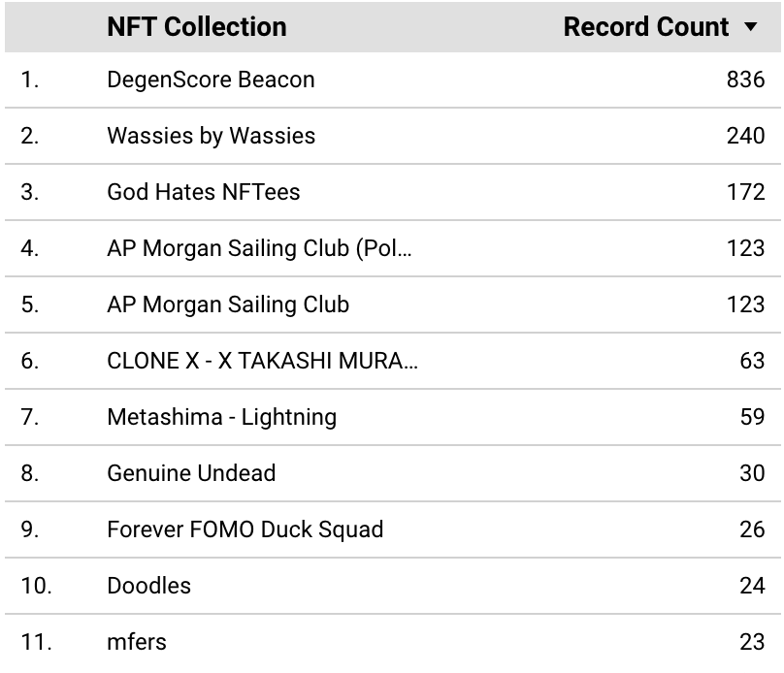This screenshot has width=784, height=673.
Task: Click record count 59 for Metashima
Action: coord(752,417)
